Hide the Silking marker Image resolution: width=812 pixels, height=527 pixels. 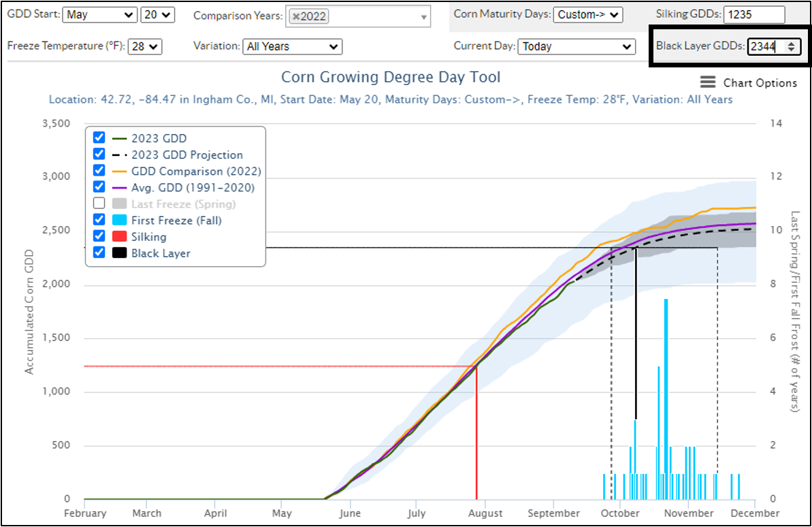pos(99,236)
